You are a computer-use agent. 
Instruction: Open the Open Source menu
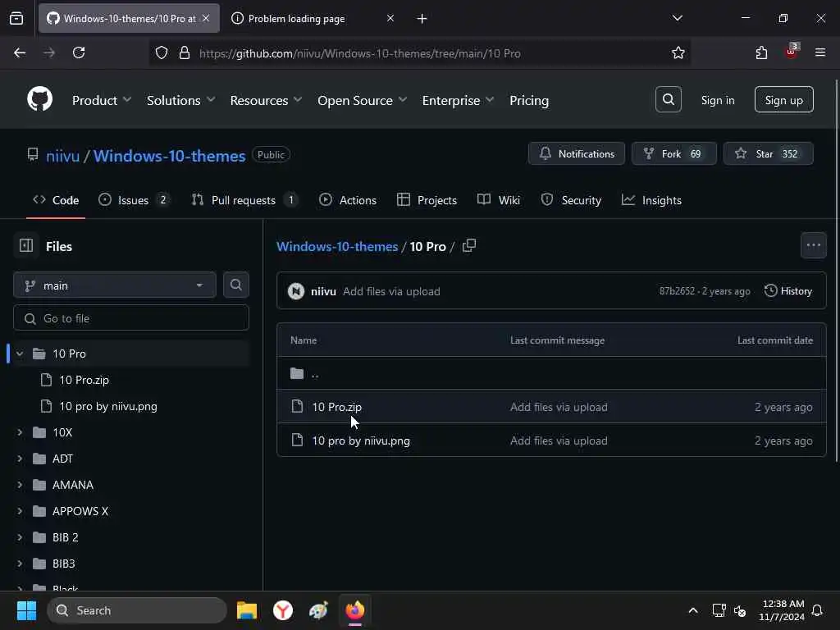coord(362,100)
